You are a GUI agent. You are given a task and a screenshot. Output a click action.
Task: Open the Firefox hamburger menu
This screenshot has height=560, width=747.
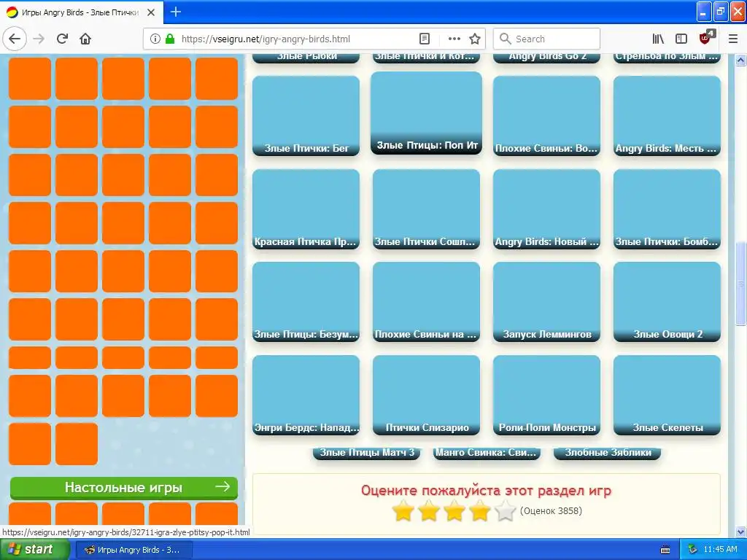tap(732, 39)
